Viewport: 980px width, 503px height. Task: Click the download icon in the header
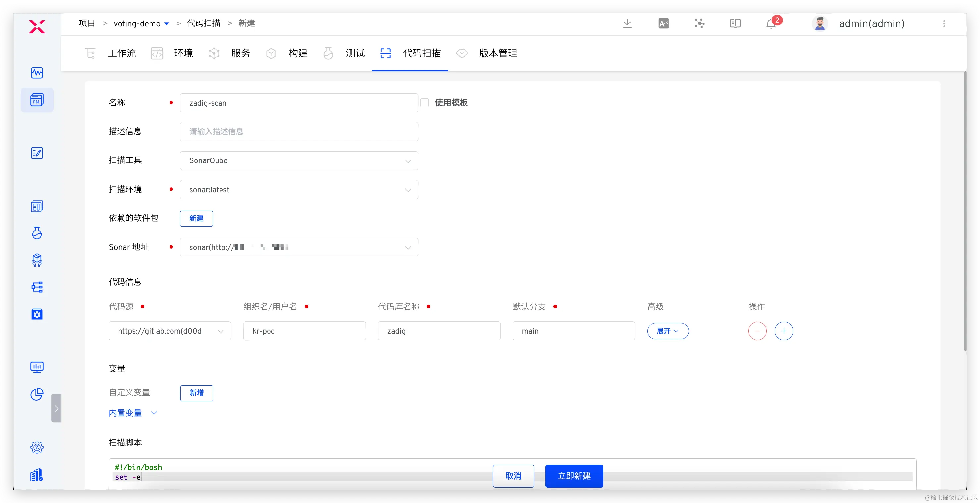click(x=627, y=23)
